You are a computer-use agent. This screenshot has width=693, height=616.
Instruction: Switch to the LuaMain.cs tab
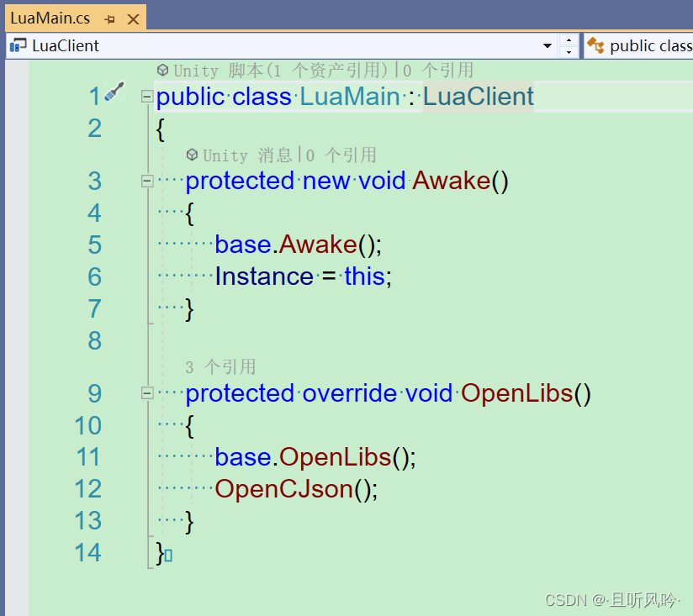(50, 17)
